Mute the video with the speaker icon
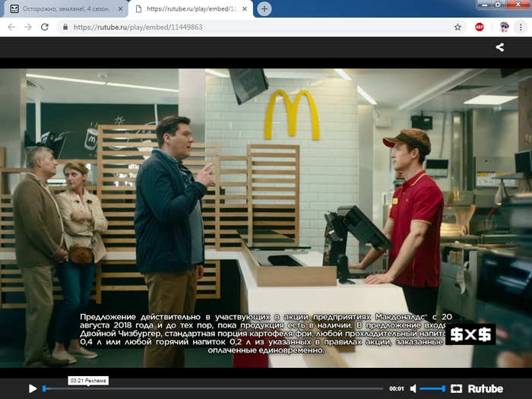This screenshot has height=399, width=532. 413,388
